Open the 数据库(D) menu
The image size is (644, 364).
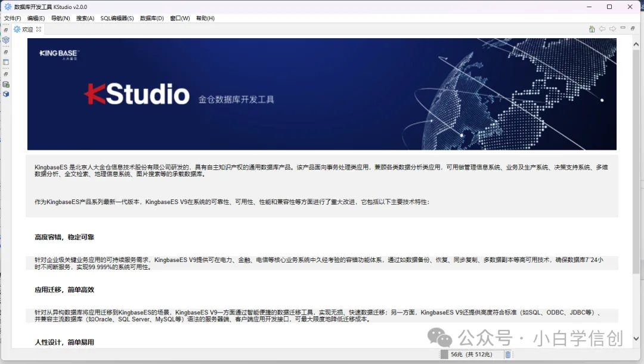[151, 18]
